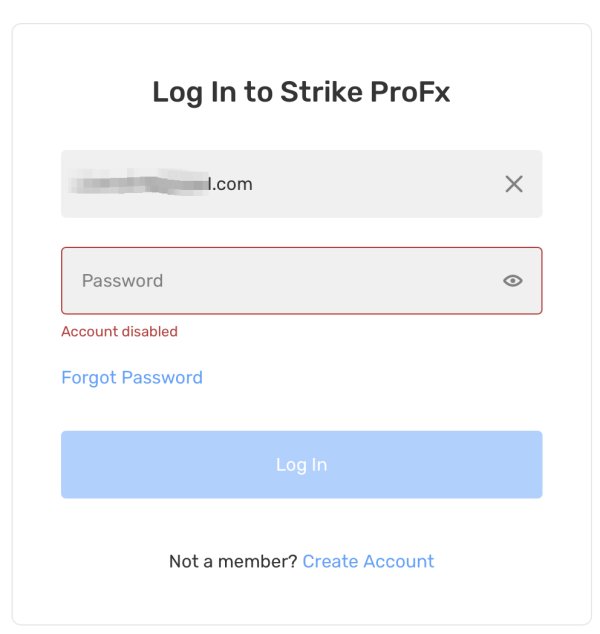Viewport: 600px width, 634px height.
Task: Focus the Password input field
Action: point(280,281)
